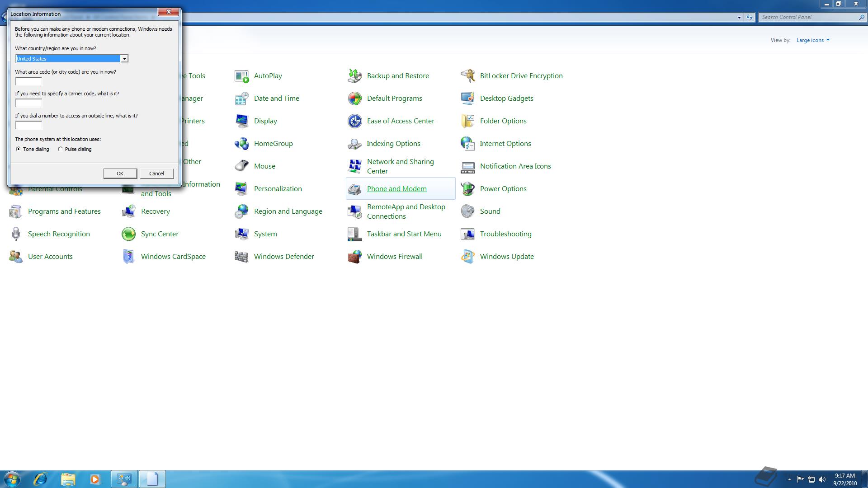Click the Backup and Restore icon
This screenshot has width=868, height=488.
[354, 76]
